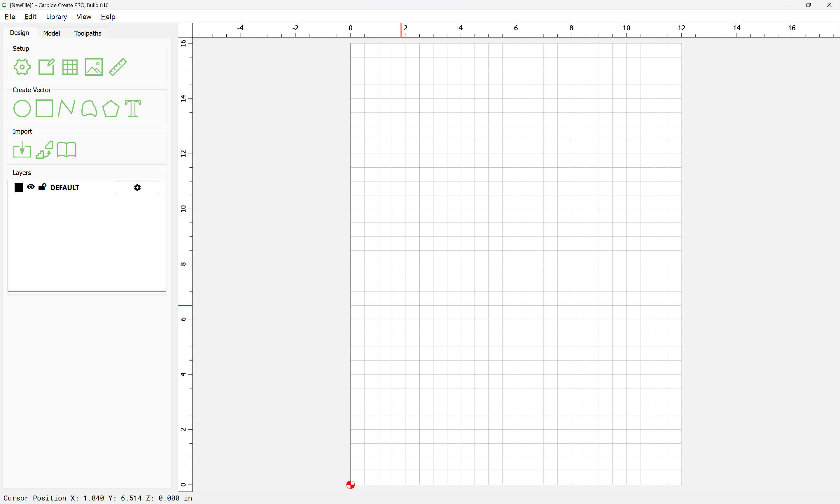Image resolution: width=840 pixels, height=504 pixels.
Task: Toggle visibility of DEFAULT layer
Action: point(31,187)
